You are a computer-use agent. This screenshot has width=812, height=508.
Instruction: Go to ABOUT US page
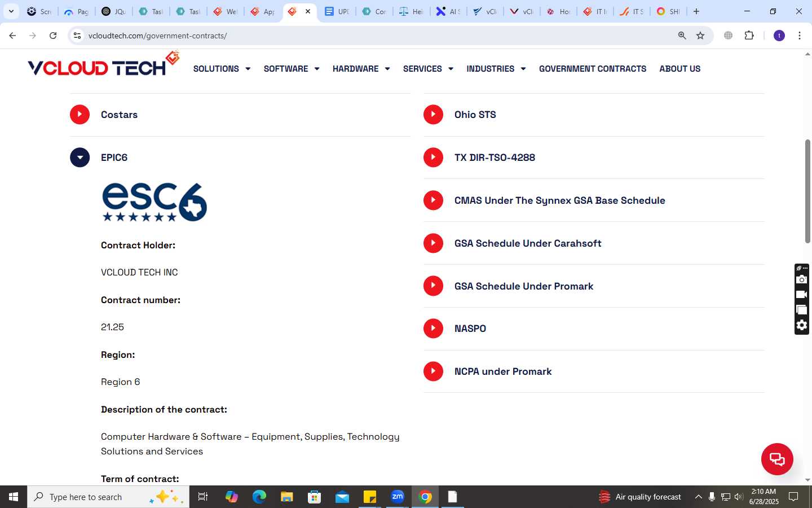[680, 69]
